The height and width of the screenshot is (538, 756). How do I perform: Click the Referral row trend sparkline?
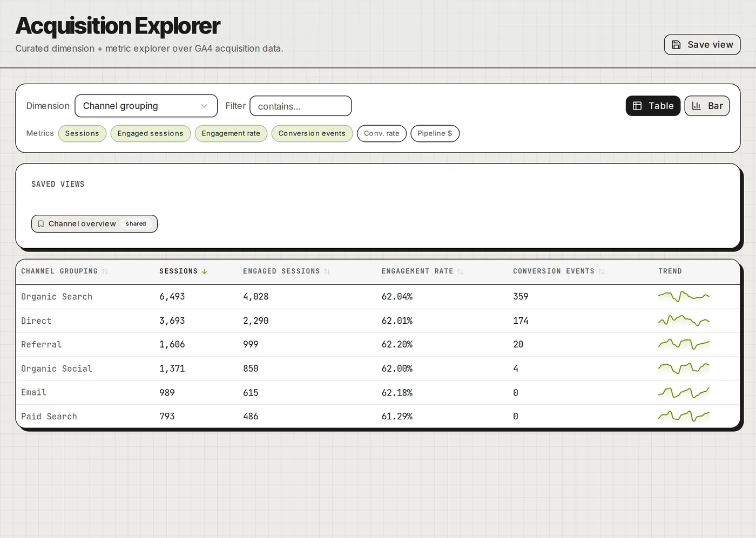coord(684,344)
